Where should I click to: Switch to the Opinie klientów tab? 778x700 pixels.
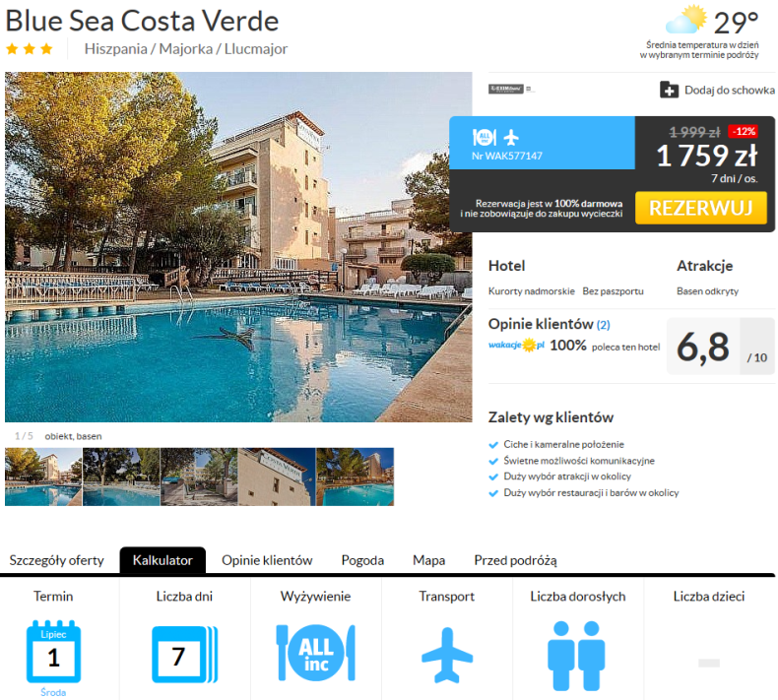[x=267, y=560]
